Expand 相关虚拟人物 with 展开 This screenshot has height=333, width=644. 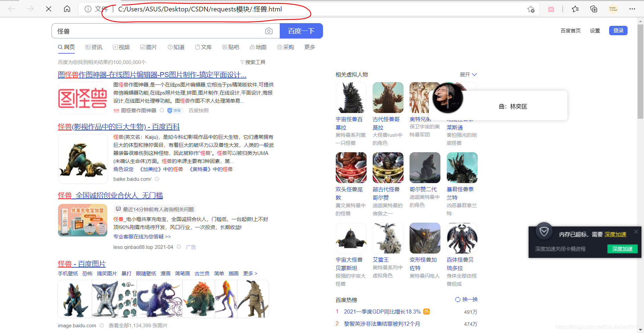click(468, 74)
